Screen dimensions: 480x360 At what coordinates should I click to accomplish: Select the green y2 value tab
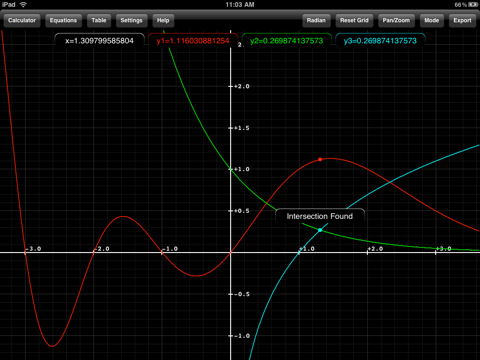tap(287, 41)
